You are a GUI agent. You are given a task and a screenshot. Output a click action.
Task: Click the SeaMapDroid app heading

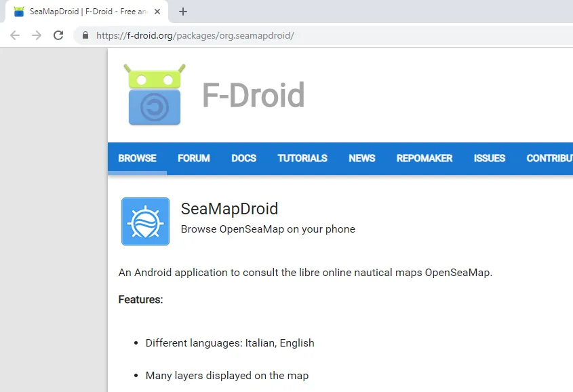[229, 209]
